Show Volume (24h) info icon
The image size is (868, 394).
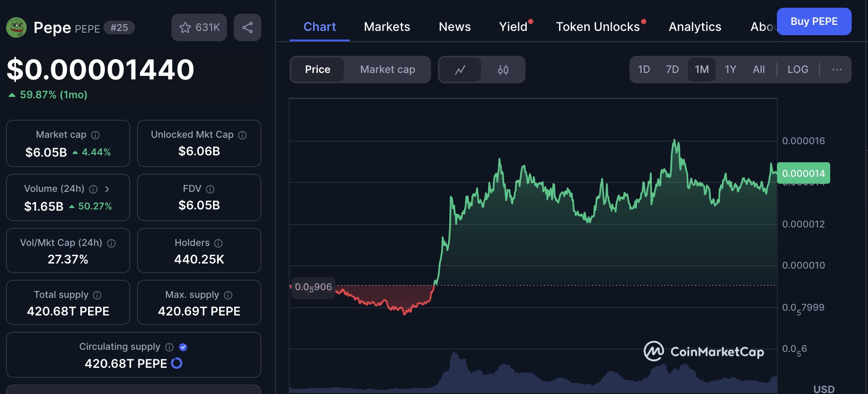click(93, 189)
